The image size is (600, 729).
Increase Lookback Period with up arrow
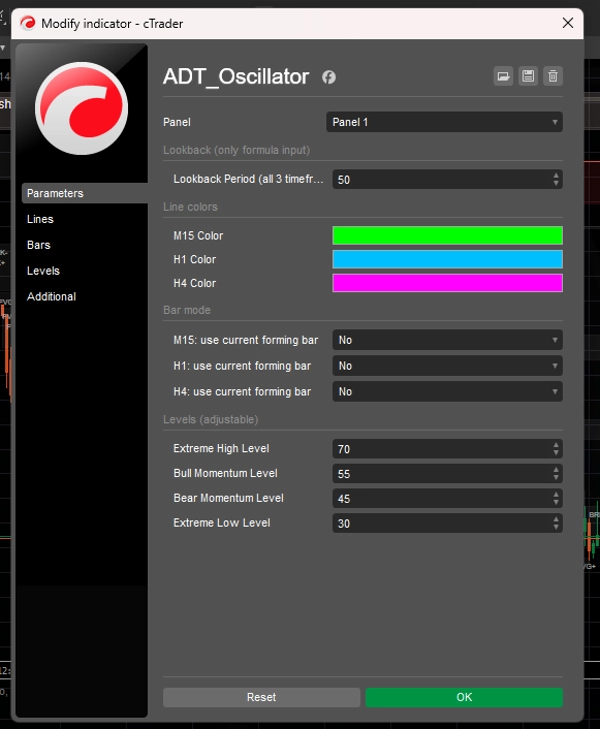[x=556, y=175]
